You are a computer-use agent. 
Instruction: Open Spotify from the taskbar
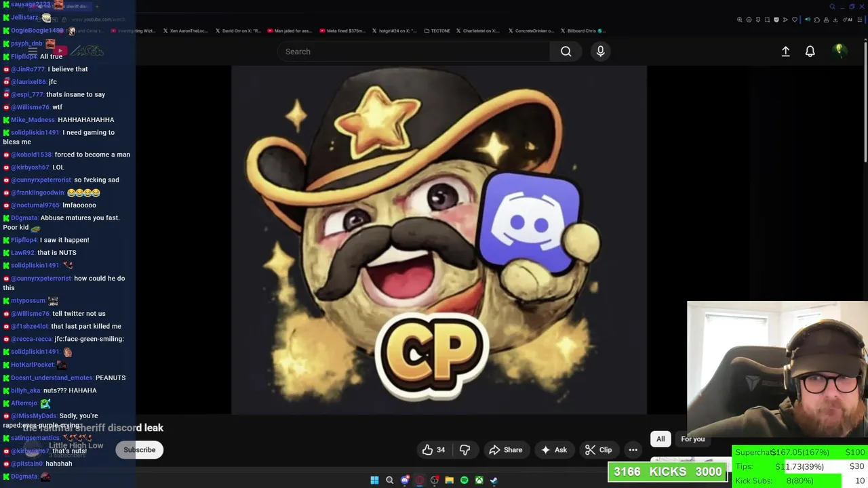(464, 481)
